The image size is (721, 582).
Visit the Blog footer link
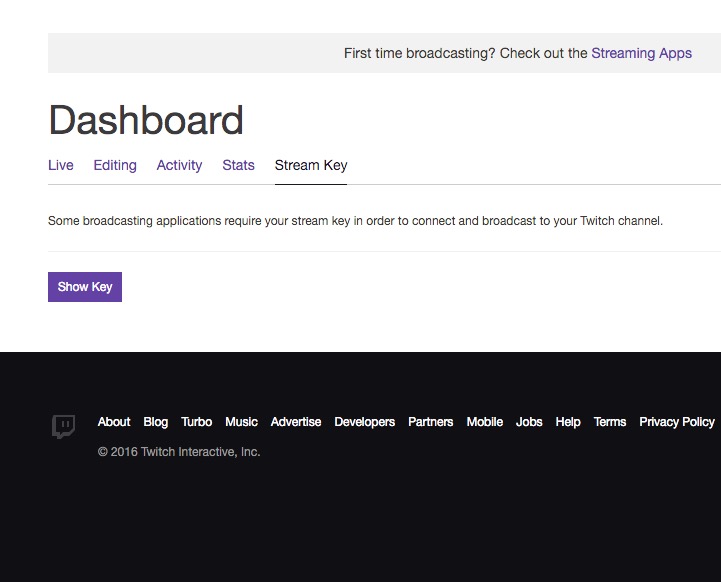tap(155, 422)
